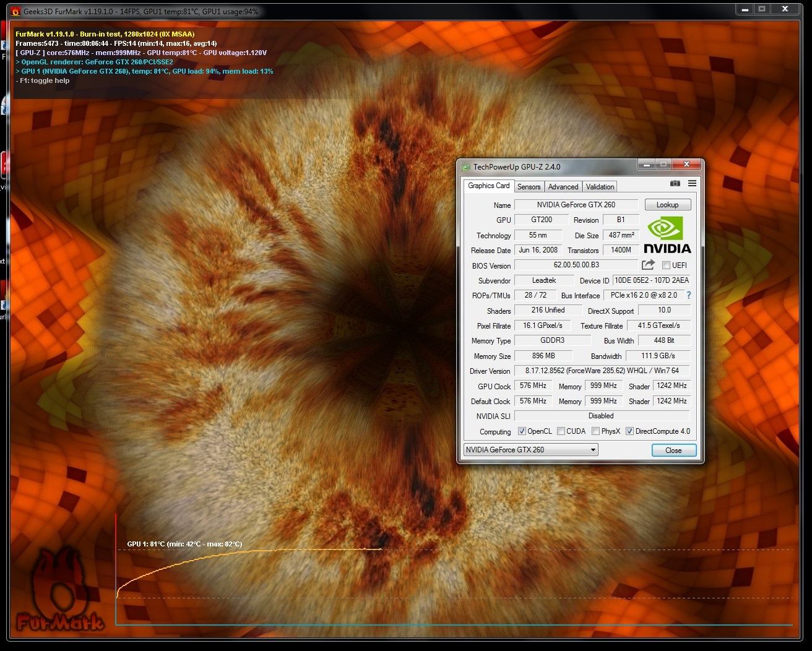This screenshot has height=651, width=812.
Task: Click the Technology value 55 nm
Action: (538, 235)
